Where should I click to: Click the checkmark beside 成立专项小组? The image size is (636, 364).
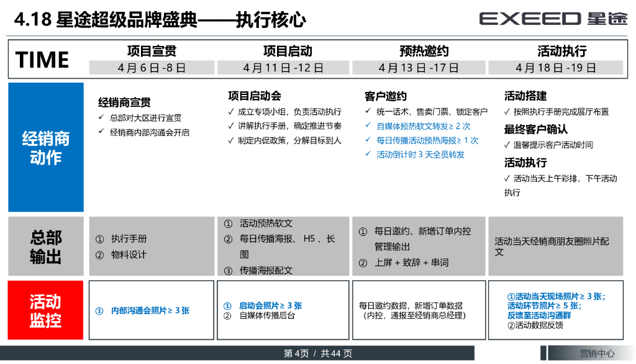point(231,112)
